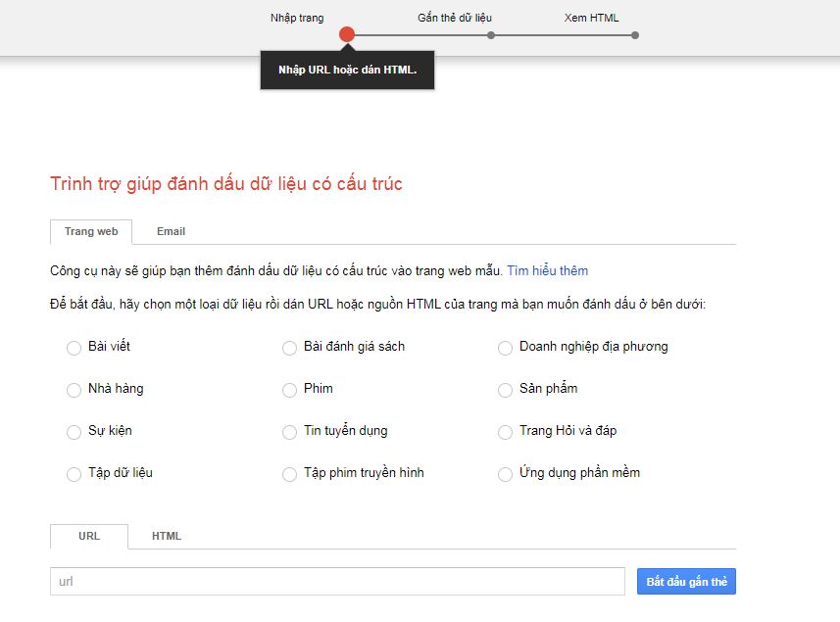This screenshot has width=840, height=622.
Task: Choose the "Phim" data type
Action: coord(289,390)
